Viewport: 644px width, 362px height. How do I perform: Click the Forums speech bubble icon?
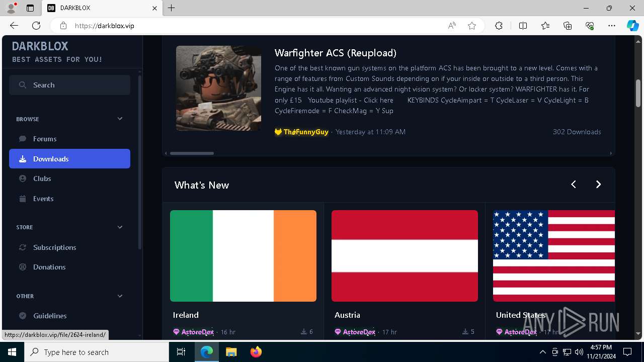click(23, 139)
